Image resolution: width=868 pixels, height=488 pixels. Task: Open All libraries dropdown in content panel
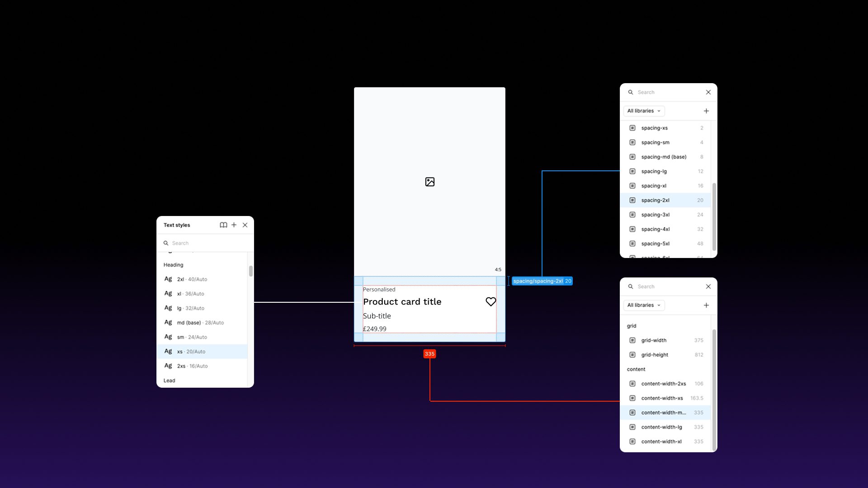[x=644, y=305]
